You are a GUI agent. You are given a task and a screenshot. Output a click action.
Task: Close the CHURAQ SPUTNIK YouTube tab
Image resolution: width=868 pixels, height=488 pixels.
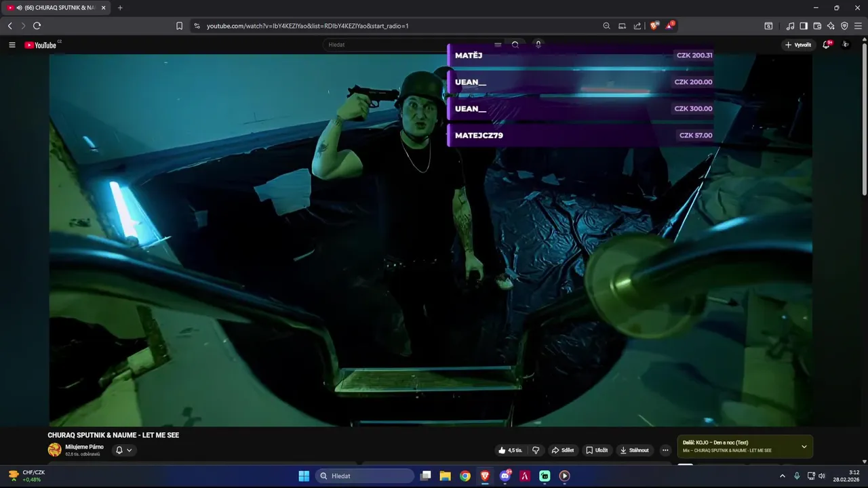pos(103,7)
